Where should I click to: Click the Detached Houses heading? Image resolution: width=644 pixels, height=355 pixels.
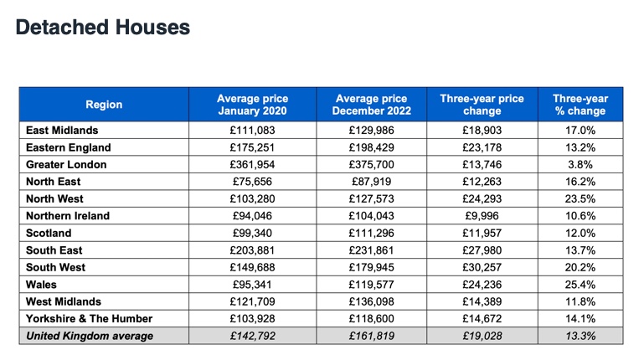click(x=103, y=28)
